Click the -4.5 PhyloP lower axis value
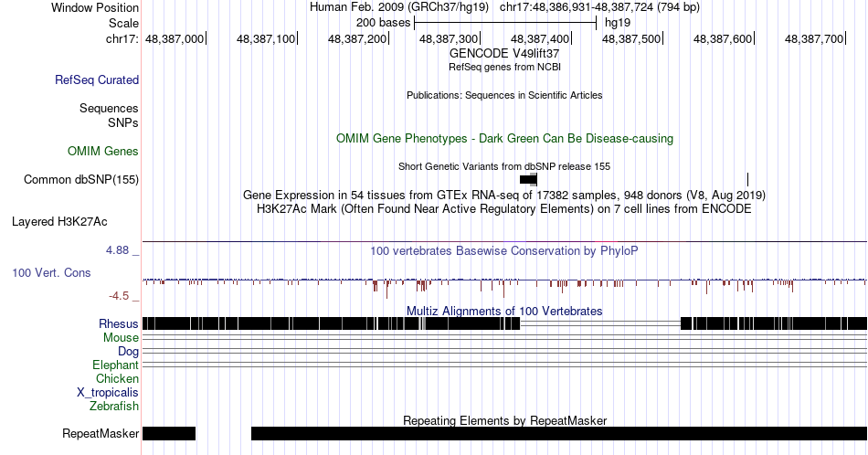 pos(119,296)
